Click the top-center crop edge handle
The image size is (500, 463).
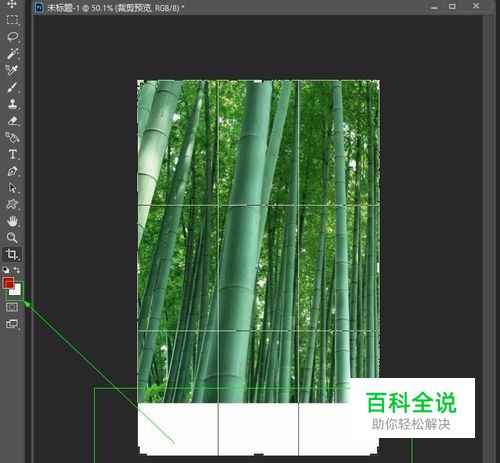tap(258, 81)
